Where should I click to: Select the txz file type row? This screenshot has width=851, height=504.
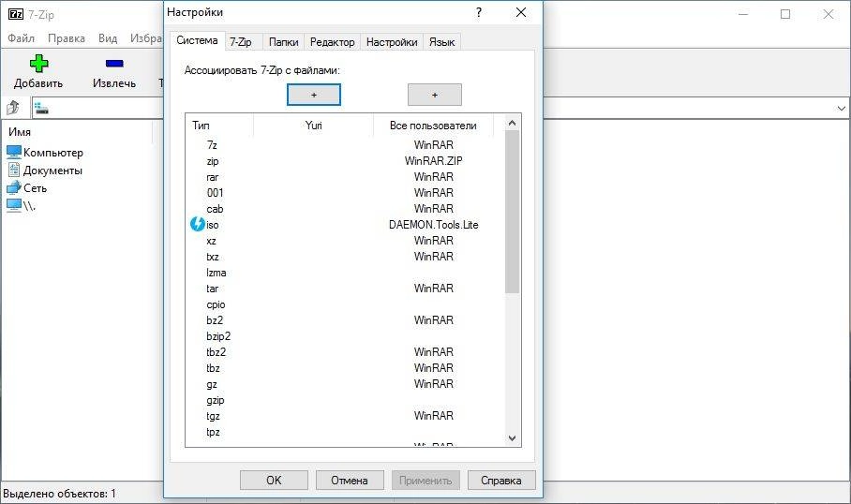345,257
